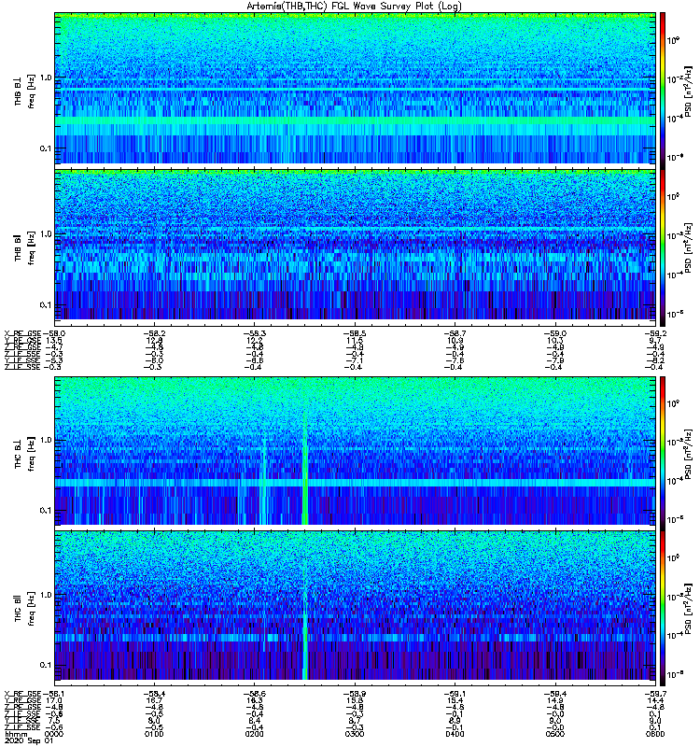Click the time tick label '0100'
The image size is (700, 747).
(154, 734)
